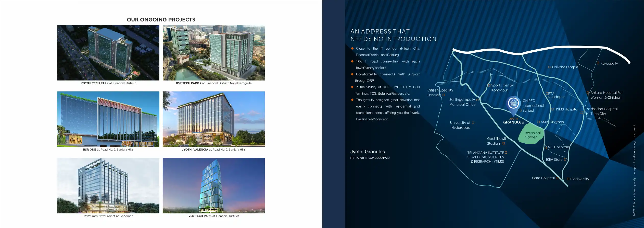This screenshot has height=228, width=644.
Task: Open the VSD Tech Park tower image
Action: [214, 186]
